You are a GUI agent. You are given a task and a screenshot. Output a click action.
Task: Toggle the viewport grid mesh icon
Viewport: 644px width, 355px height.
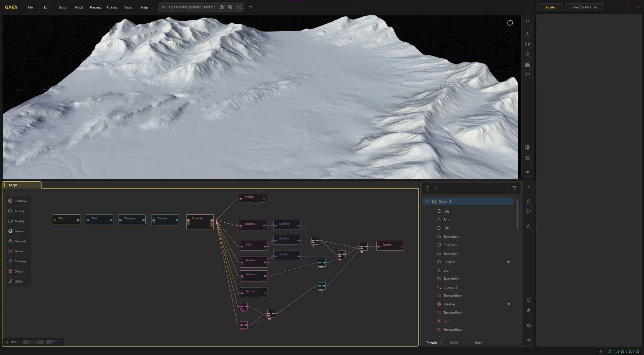pyautogui.click(x=527, y=65)
